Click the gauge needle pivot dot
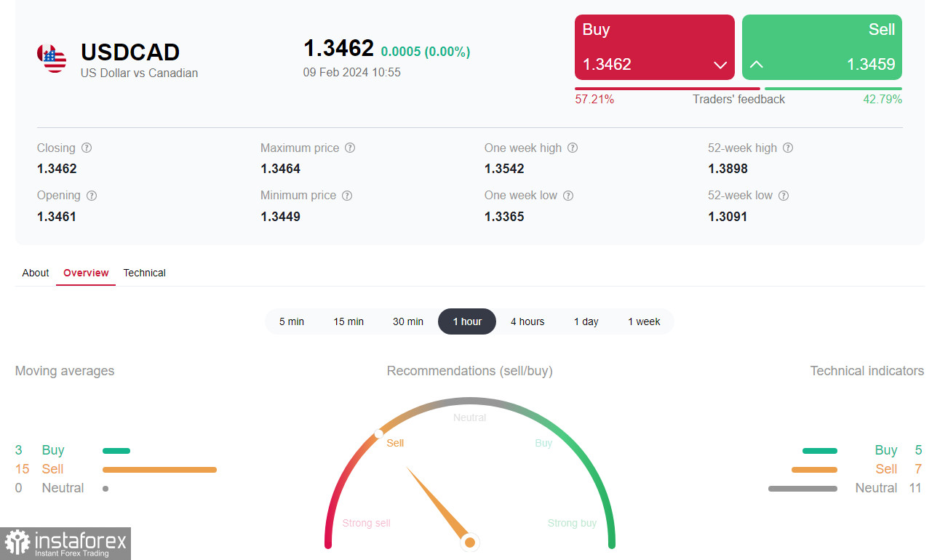 pyautogui.click(x=470, y=543)
